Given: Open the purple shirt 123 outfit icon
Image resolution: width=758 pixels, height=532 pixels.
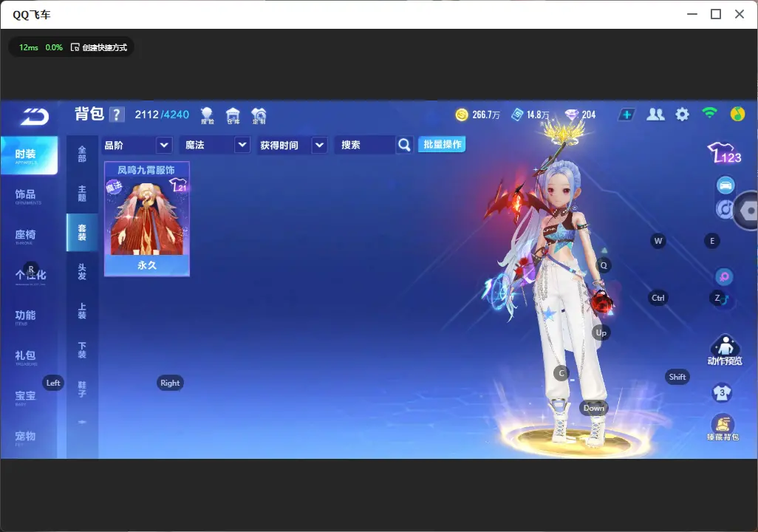Looking at the screenshot, I should [724, 153].
